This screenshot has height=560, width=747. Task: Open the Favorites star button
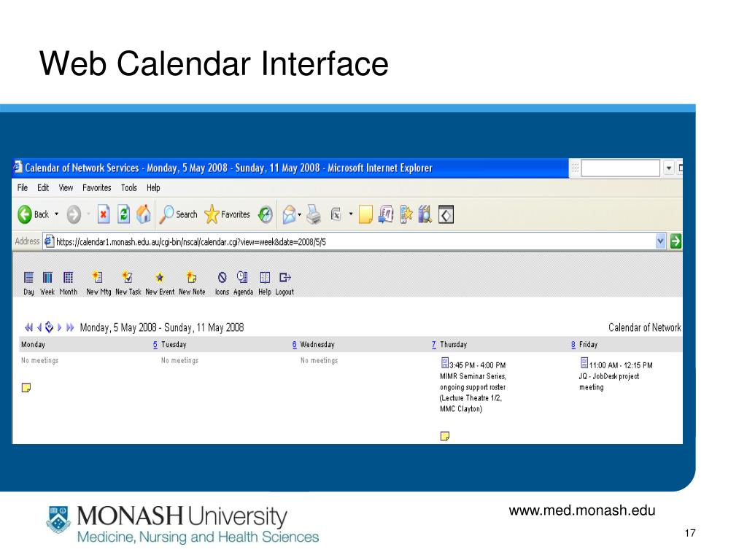pos(227,214)
